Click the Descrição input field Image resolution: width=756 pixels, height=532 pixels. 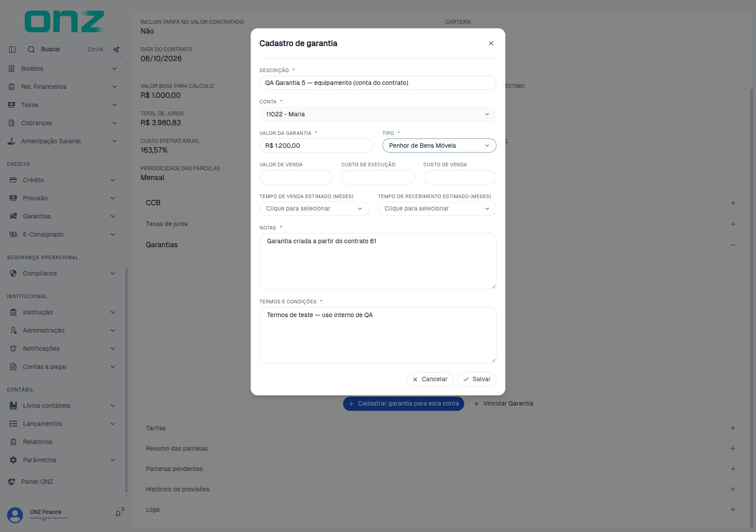[x=378, y=83]
